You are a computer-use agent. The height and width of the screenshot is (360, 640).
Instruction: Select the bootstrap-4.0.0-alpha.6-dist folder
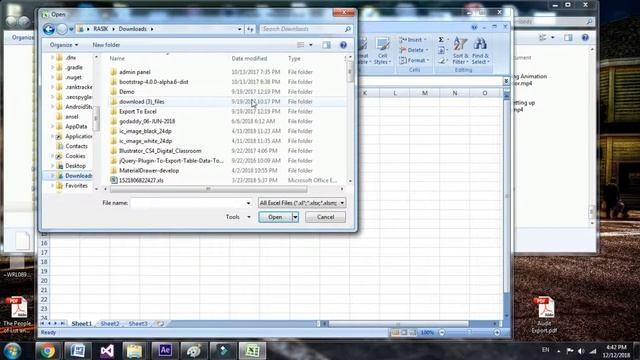(154, 82)
